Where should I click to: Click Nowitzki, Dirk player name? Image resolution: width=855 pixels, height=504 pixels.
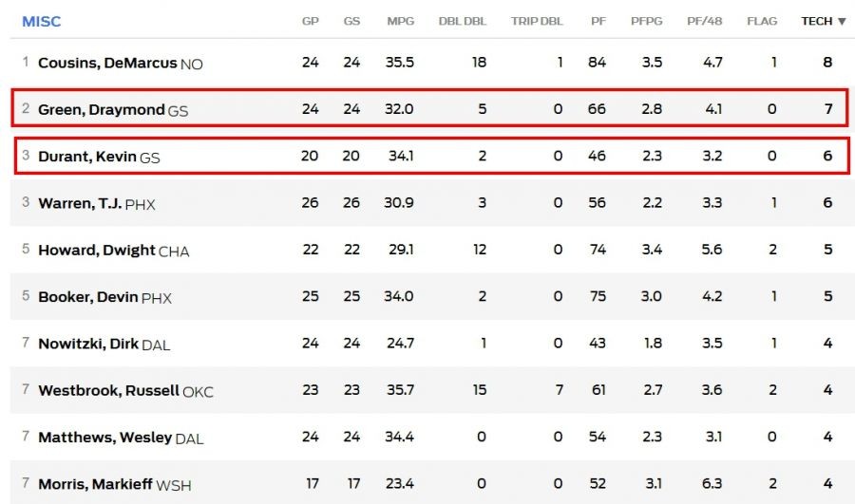tap(88, 344)
